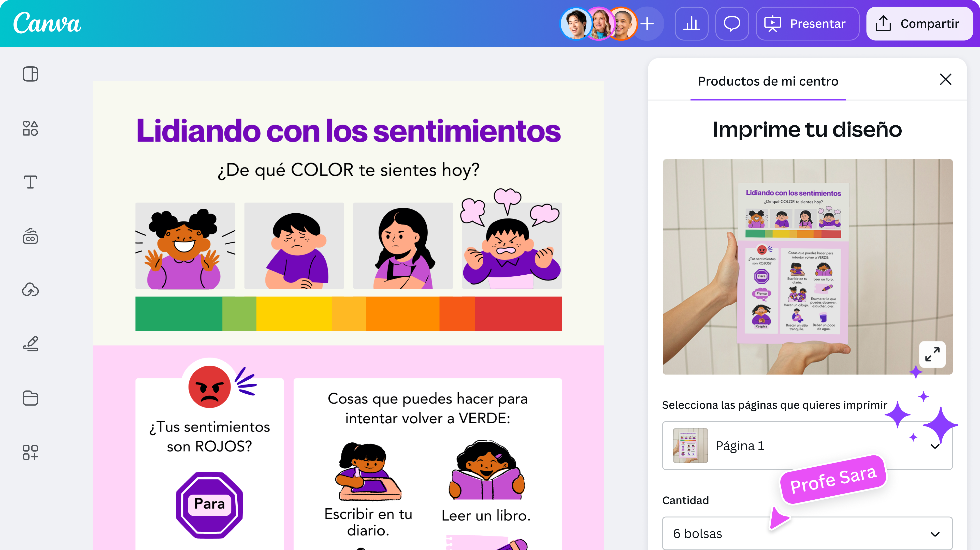Open the comments speech bubble icon
980x550 pixels.
pyautogui.click(x=732, y=24)
